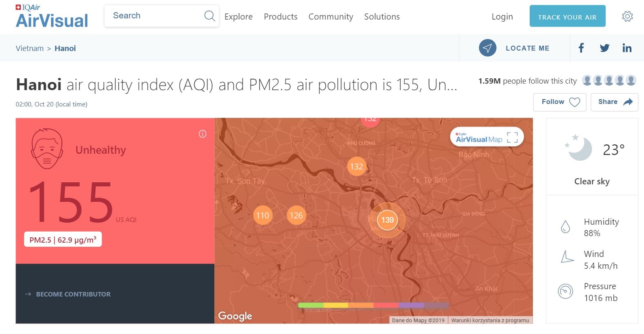Click Track Your Air button
This screenshot has height=334, width=644.
click(x=567, y=16)
